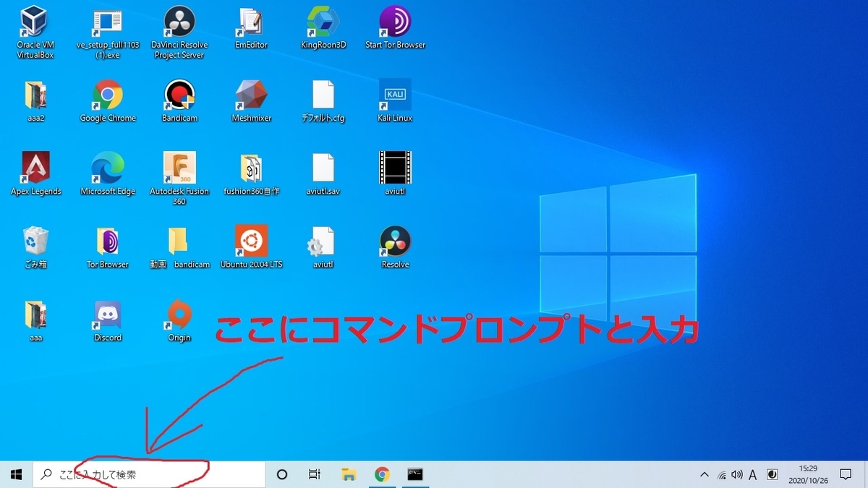Open the Wi-Fi network flyout
868x488 pixels.
coord(722,475)
